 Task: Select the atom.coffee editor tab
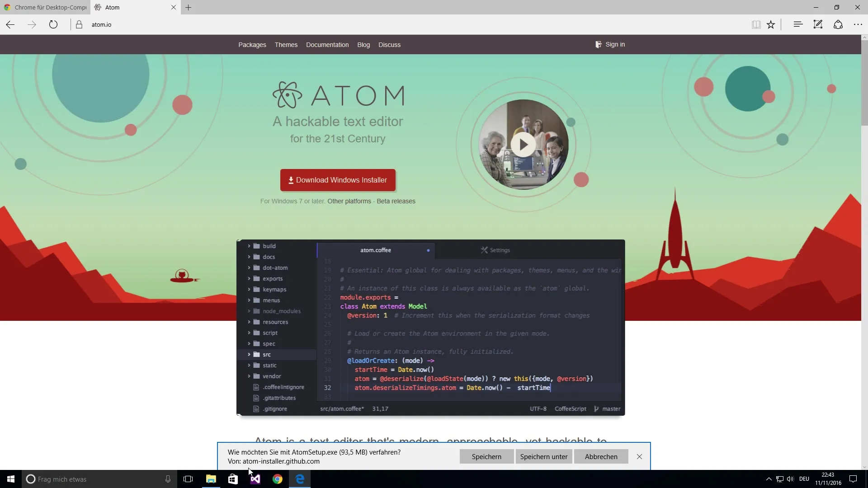tap(376, 250)
